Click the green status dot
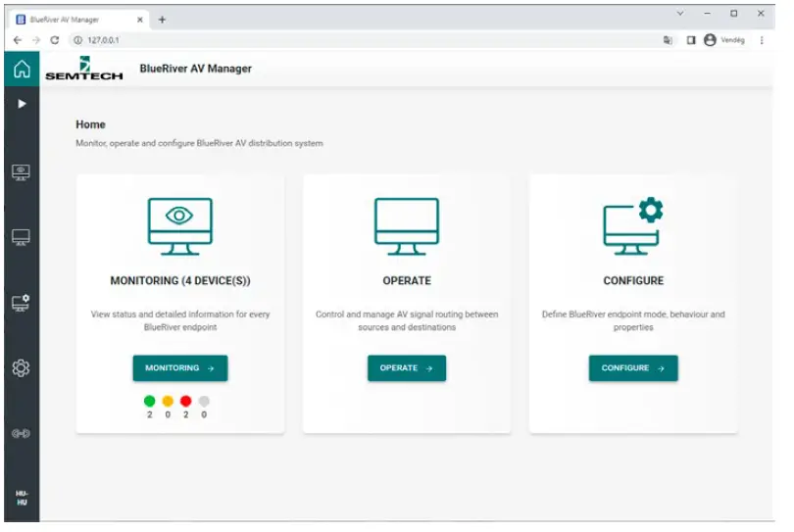The image size is (794, 532). pos(150,404)
